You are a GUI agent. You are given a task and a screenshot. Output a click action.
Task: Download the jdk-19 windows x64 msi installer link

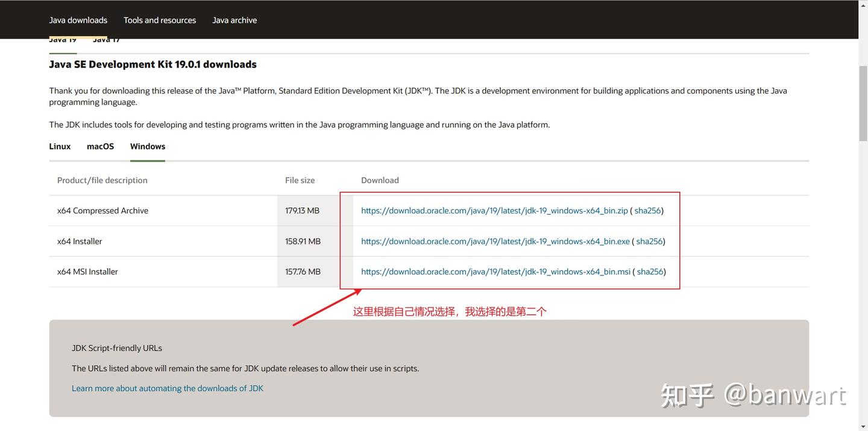[496, 272]
